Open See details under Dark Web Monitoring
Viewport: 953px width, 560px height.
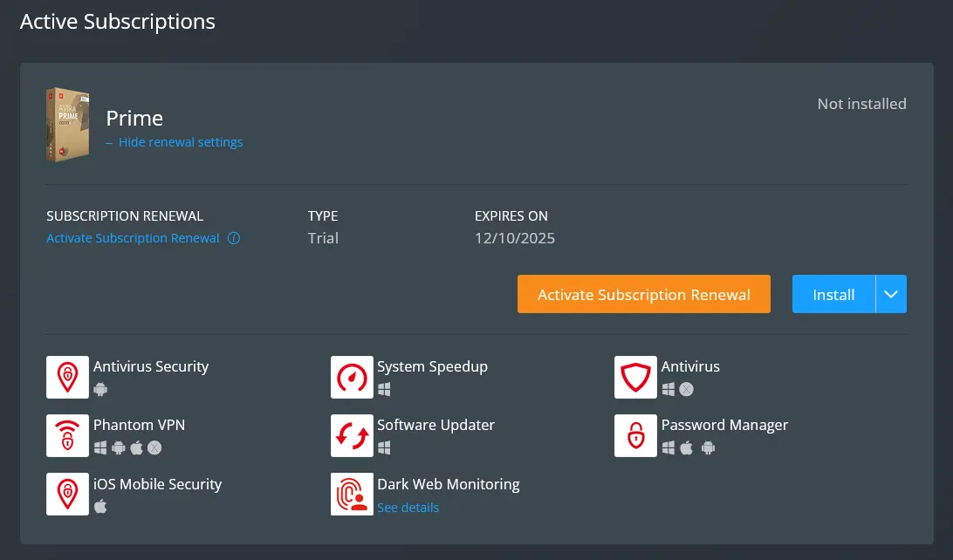click(x=408, y=508)
